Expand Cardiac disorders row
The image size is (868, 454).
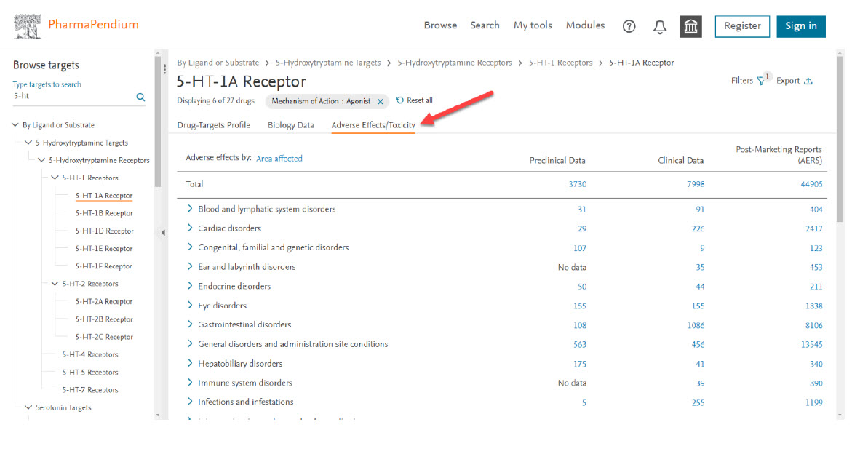(x=191, y=228)
